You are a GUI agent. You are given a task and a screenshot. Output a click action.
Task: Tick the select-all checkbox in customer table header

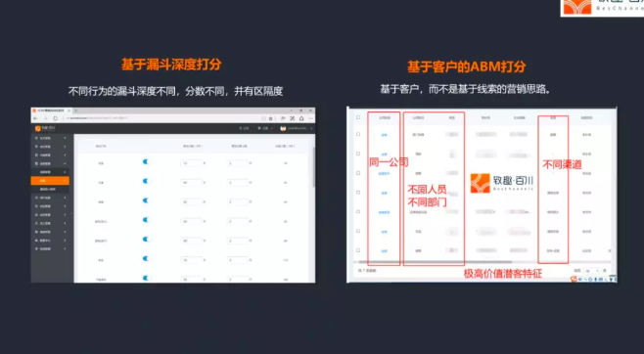[x=358, y=117]
